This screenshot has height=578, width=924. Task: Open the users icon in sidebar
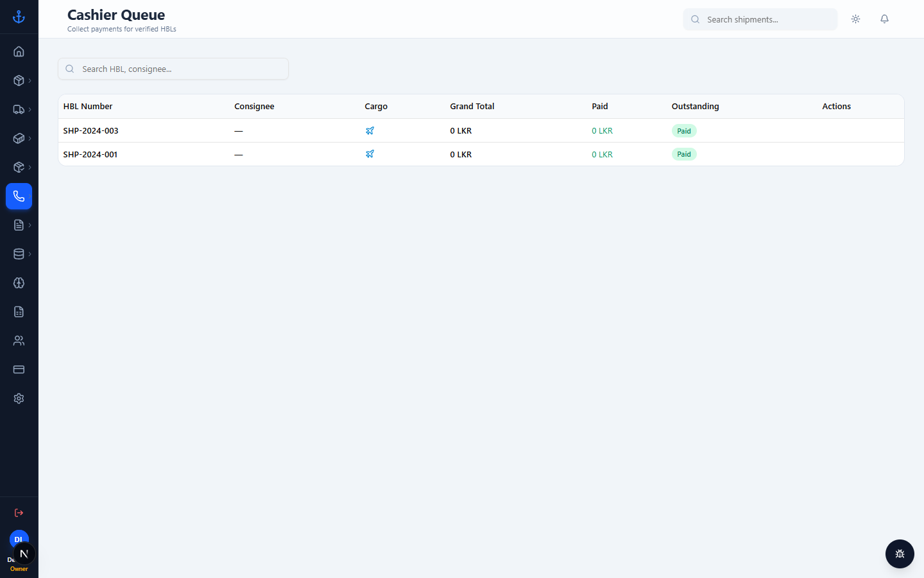tap(19, 340)
